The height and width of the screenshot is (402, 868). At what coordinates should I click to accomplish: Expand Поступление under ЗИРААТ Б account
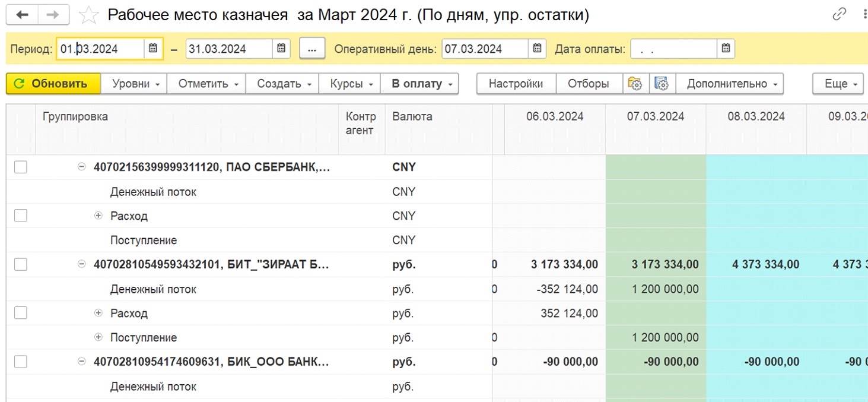click(x=98, y=338)
